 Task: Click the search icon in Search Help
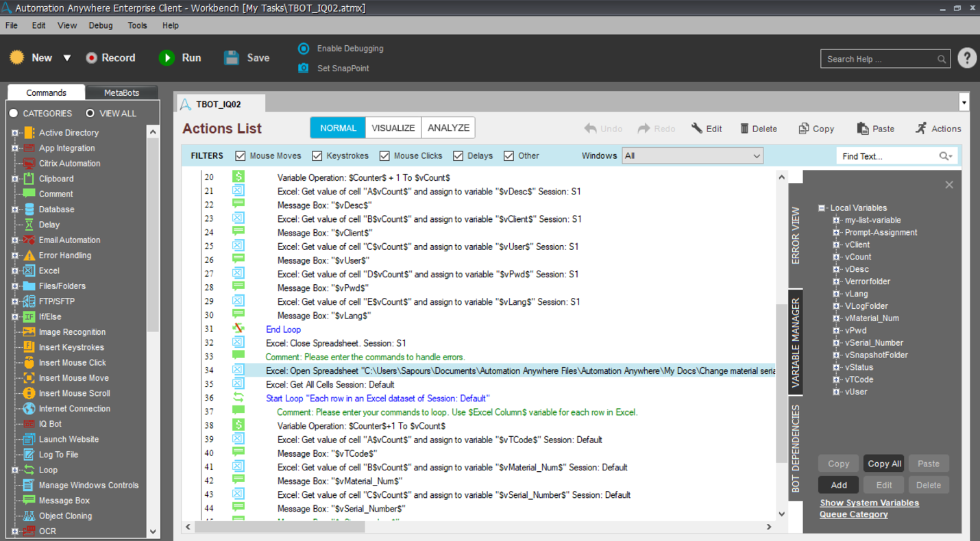click(x=942, y=59)
